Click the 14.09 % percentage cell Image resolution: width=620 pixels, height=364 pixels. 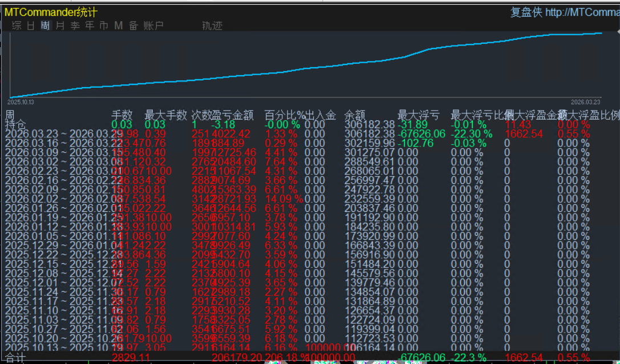point(283,199)
